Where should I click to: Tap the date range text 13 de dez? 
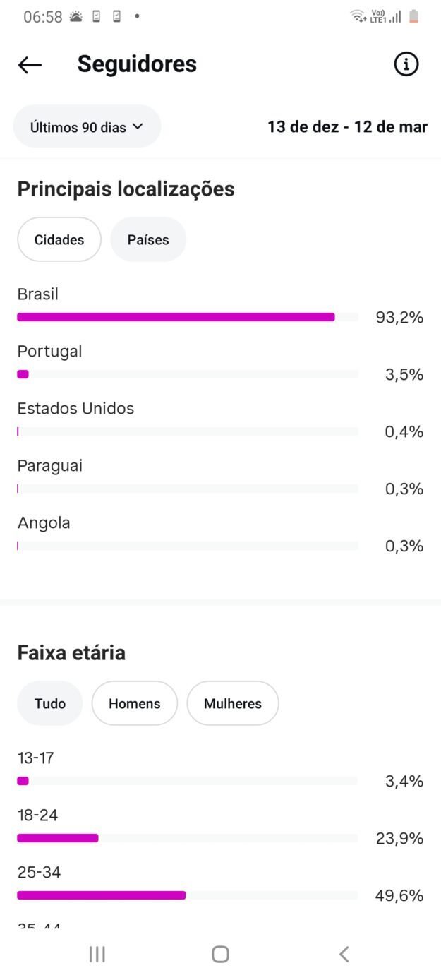347,127
